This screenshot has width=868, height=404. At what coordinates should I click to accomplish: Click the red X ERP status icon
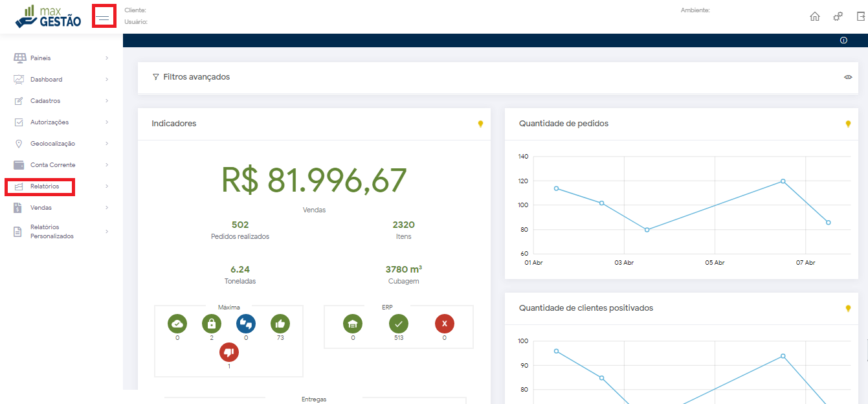(x=445, y=324)
